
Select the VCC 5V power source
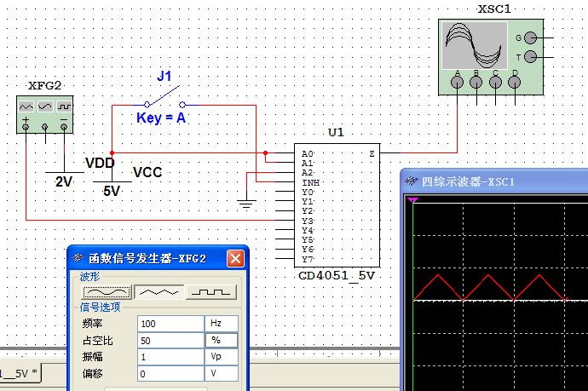112,181
